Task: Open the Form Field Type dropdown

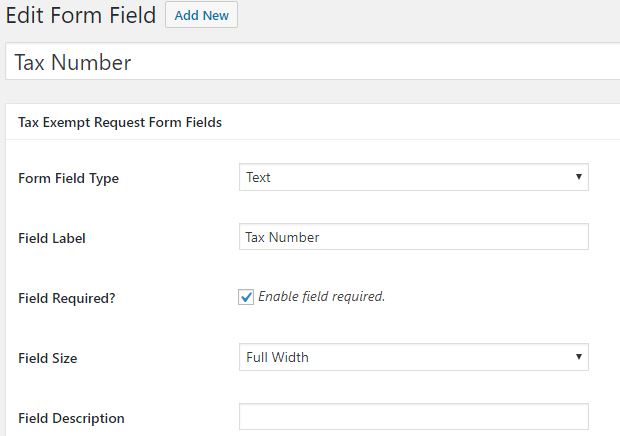Action: (414, 177)
